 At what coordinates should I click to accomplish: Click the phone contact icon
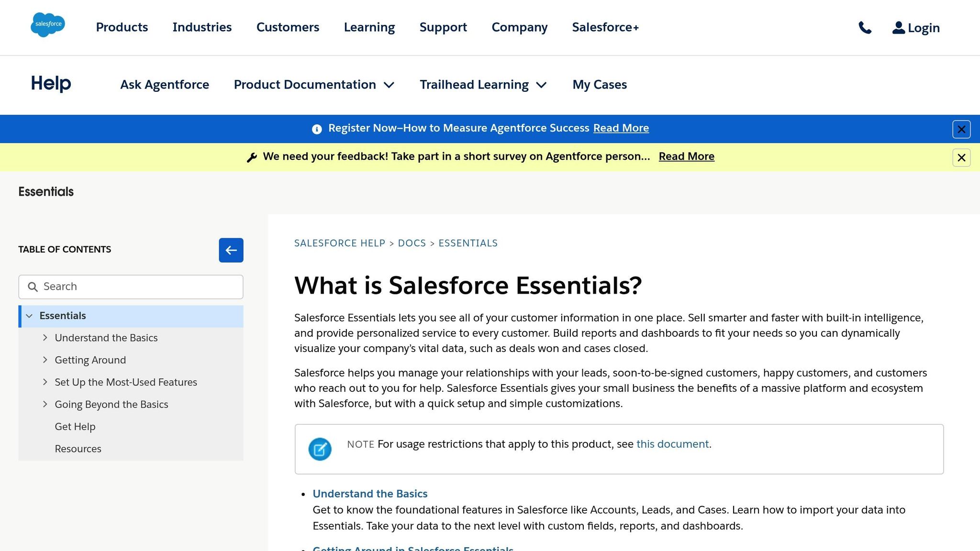865,28
